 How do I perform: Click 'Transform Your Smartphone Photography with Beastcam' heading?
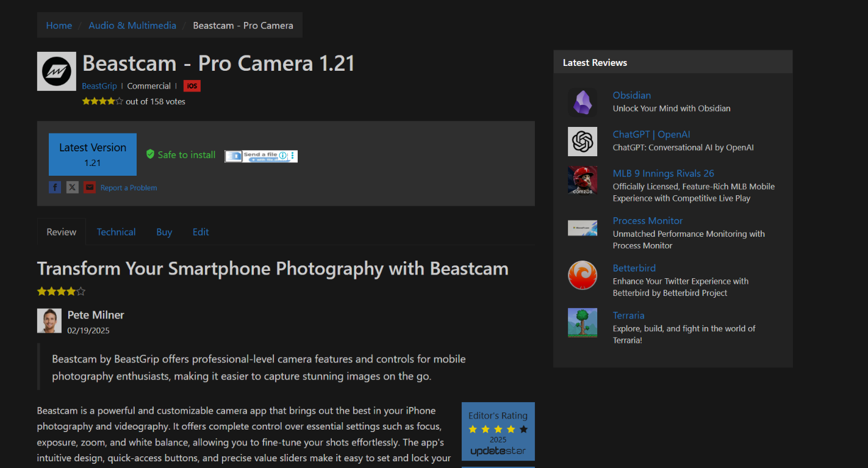(273, 268)
